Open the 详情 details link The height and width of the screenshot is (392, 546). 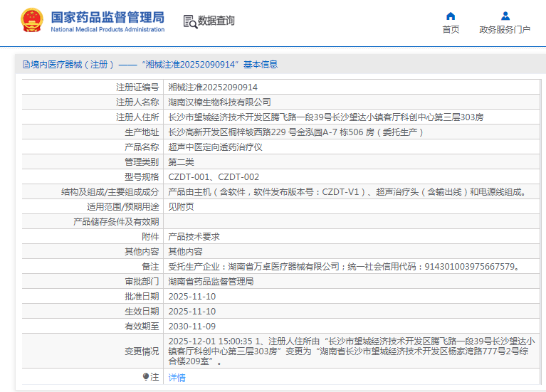click(177, 378)
